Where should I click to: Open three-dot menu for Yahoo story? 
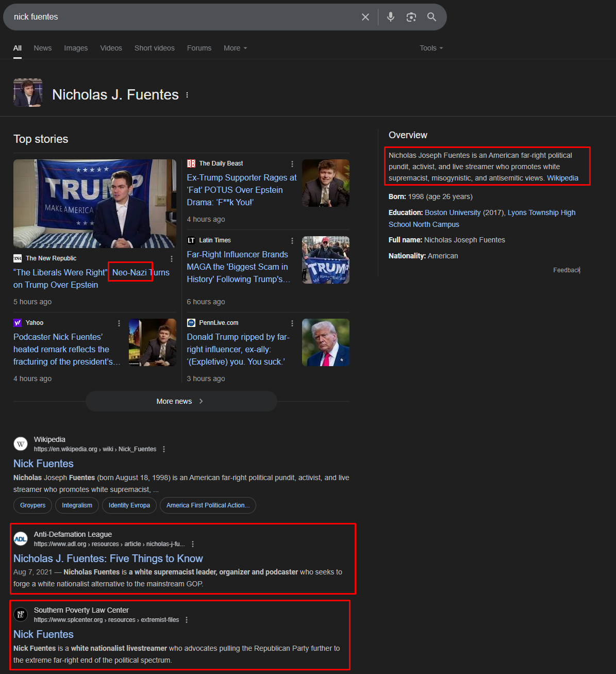(119, 323)
